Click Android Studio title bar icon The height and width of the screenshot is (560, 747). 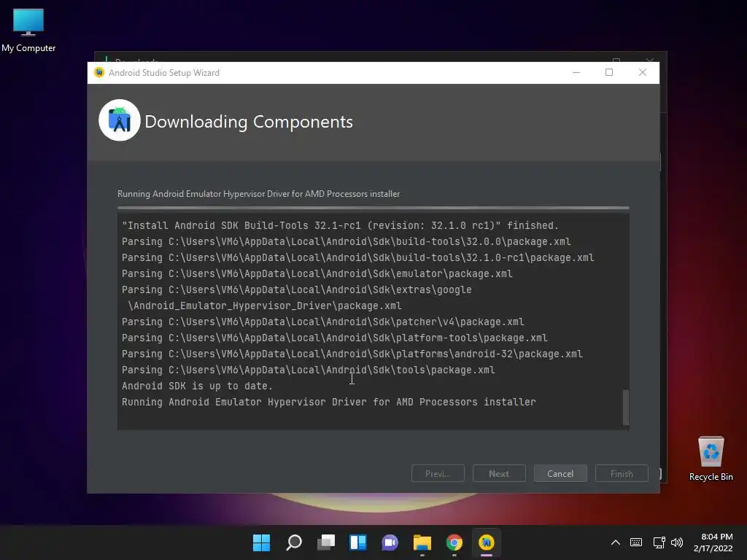coord(99,72)
